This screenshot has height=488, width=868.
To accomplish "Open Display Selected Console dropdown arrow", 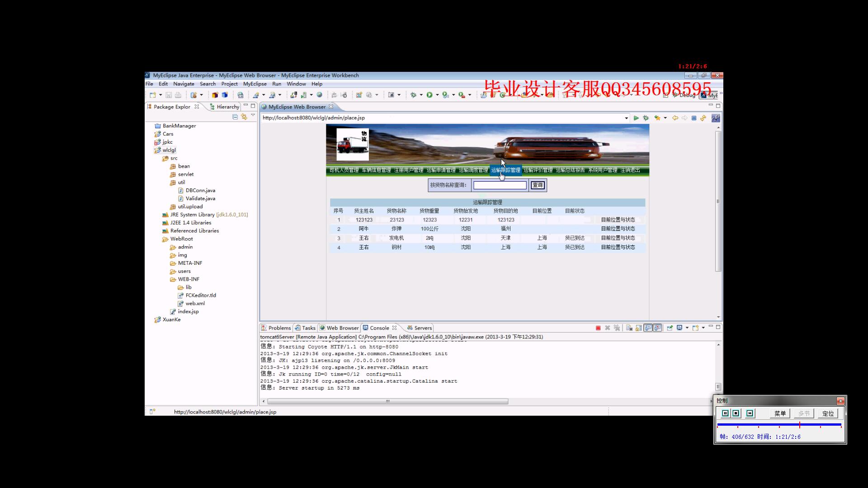I will coord(687,328).
